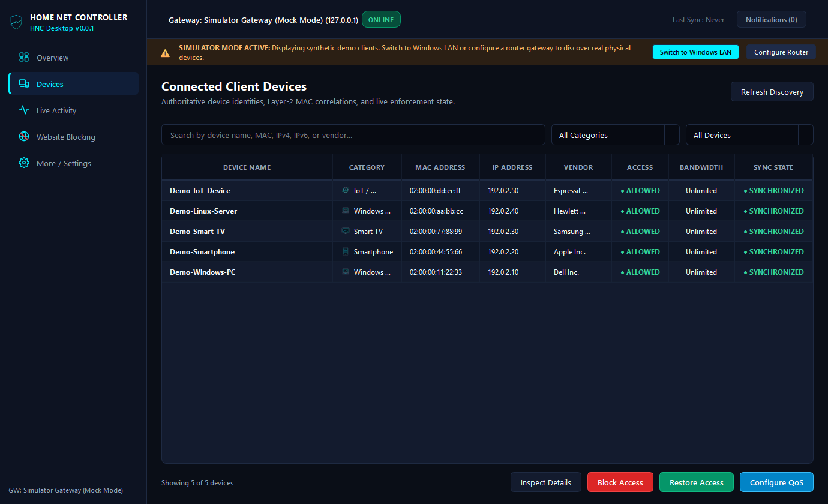Click Refresh Discovery button
The height and width of the screenshot is (504, 828).
pos(772,92)
